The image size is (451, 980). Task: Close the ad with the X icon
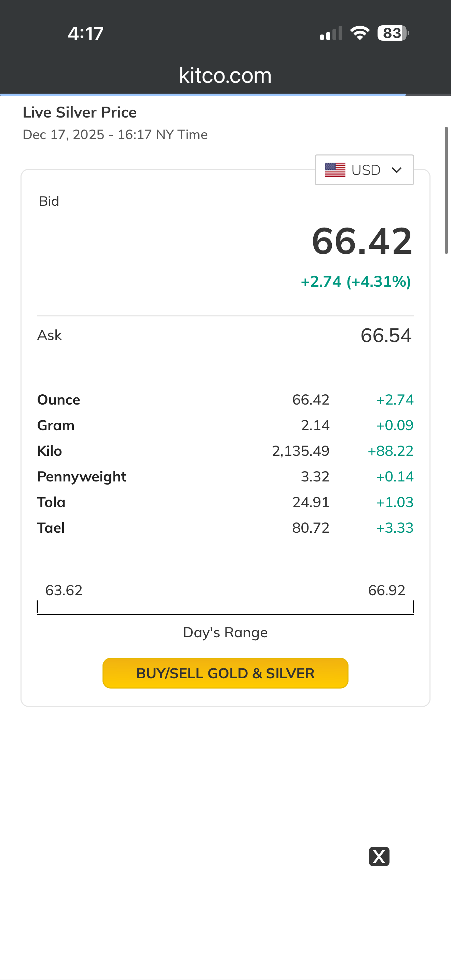pos(379,856)
